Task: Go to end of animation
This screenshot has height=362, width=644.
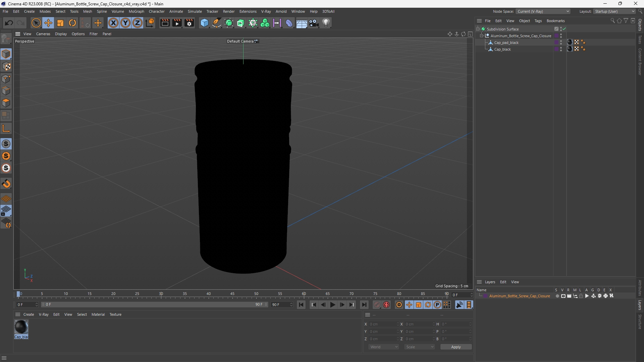Action: coord(364,305)
